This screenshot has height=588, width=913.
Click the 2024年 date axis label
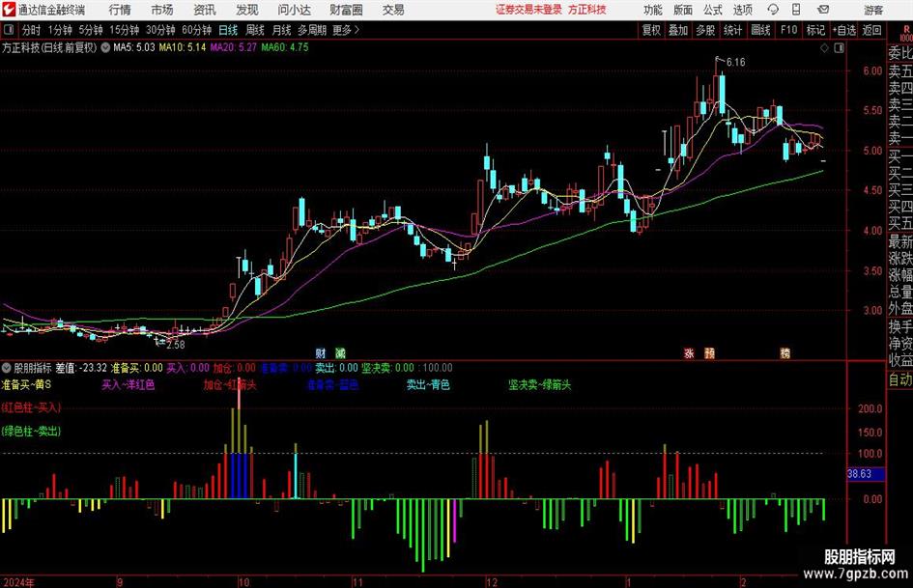[18, 582]
